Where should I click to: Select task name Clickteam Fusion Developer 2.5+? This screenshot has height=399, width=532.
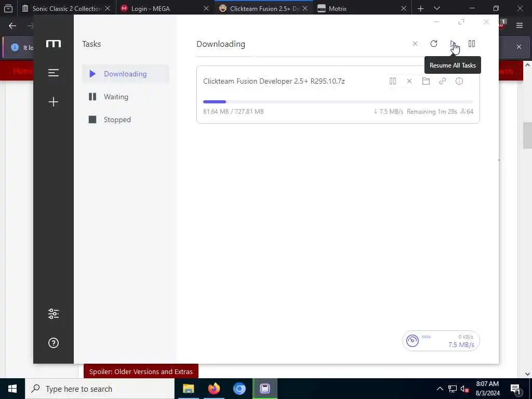(274, 81)
